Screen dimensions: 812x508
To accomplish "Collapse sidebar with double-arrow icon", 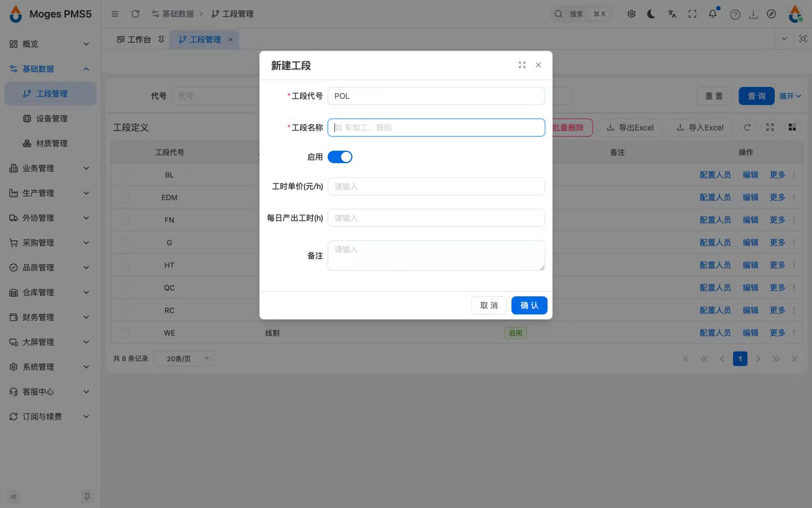I will 14,497.
